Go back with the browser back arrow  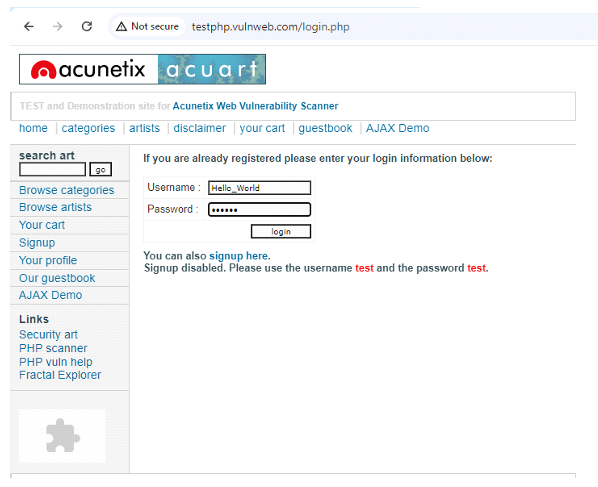pos(29,26)
